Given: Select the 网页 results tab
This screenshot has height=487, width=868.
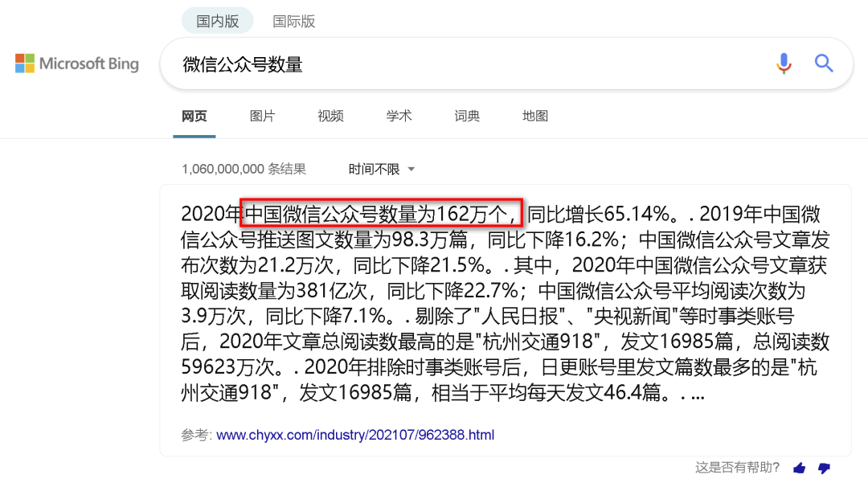Looking at the screenshot, I should (194, 117).
